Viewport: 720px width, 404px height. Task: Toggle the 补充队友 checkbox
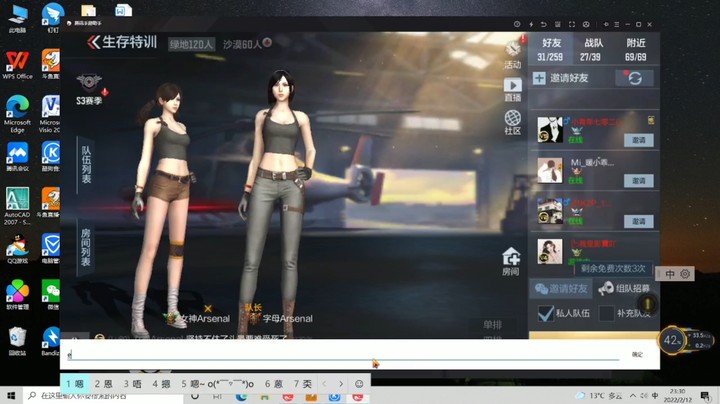point(606,313)
